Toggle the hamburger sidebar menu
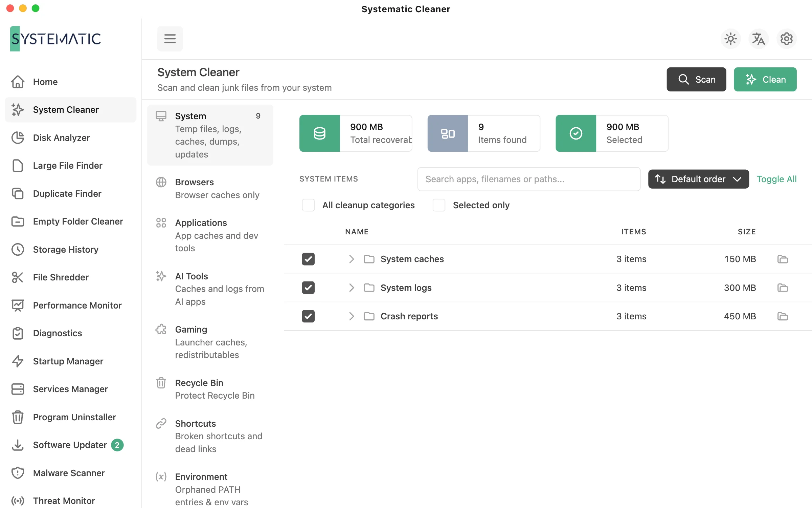 point(170,39)
